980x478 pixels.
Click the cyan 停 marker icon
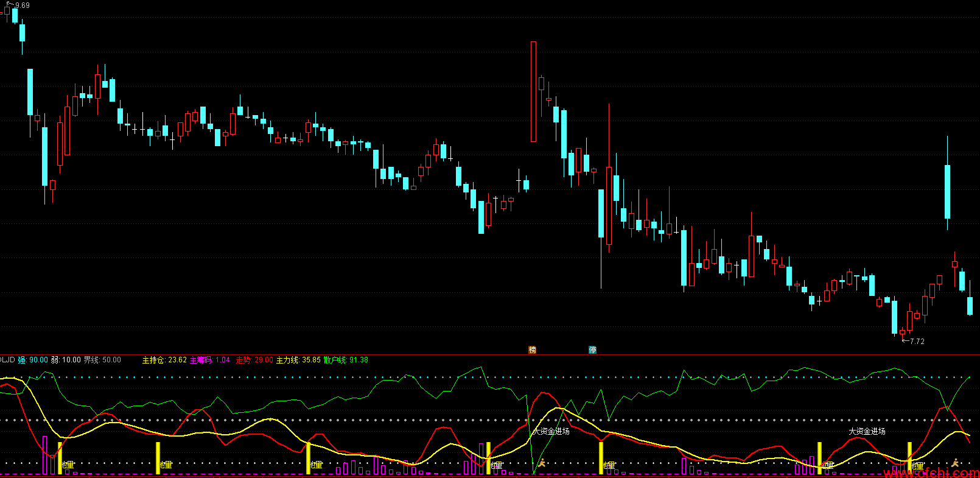[x=593, y=350]
